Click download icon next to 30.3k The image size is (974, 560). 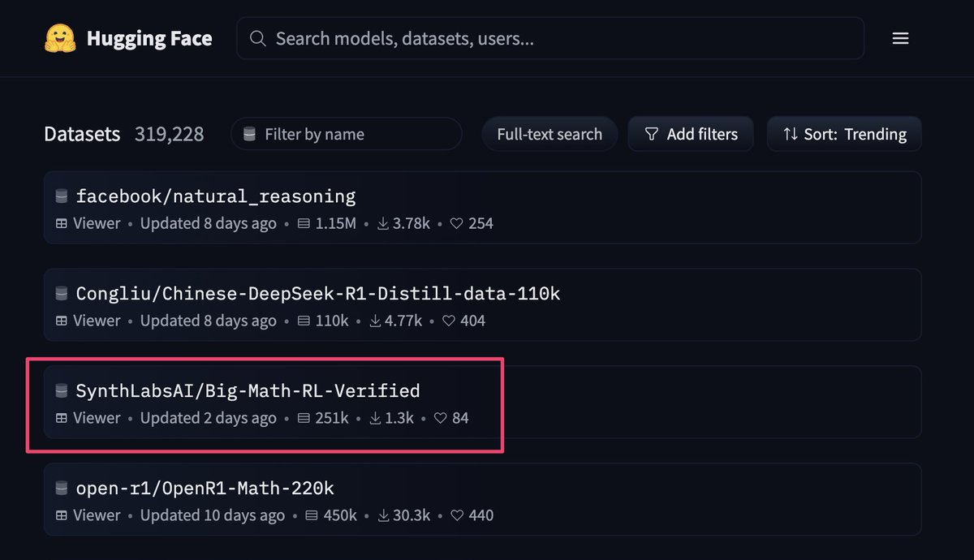pyautogui.click(x=383, y=515)
